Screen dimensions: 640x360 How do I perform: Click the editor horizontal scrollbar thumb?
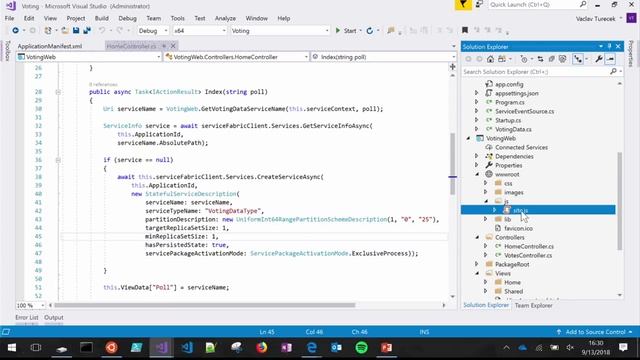[x=205, y=305]
